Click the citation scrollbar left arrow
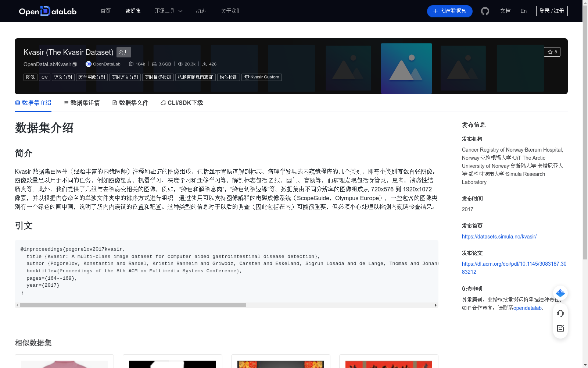This screenshot has width=588, height=368. point(17,305)
